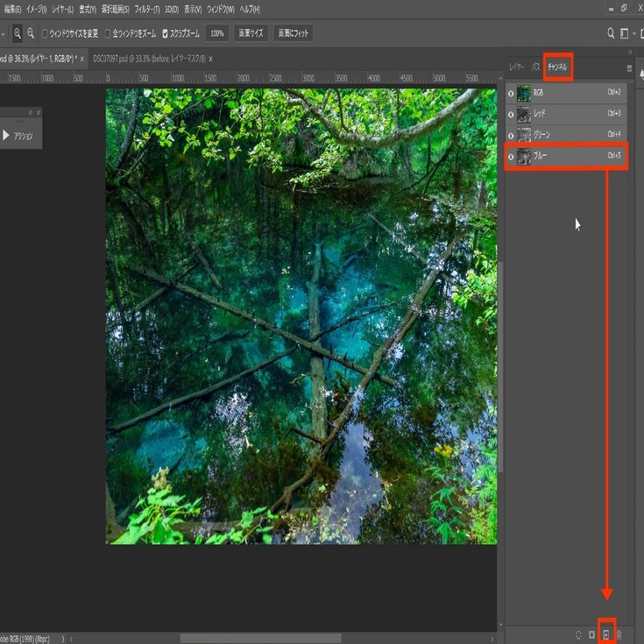This screenshot has width=644, height=644.
Task: Open status bar info arrow near Adobe RGB
Action: tap(63, 639)
